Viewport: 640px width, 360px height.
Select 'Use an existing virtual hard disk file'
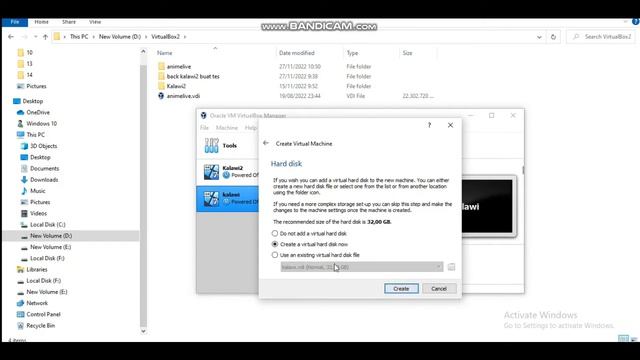316,255
